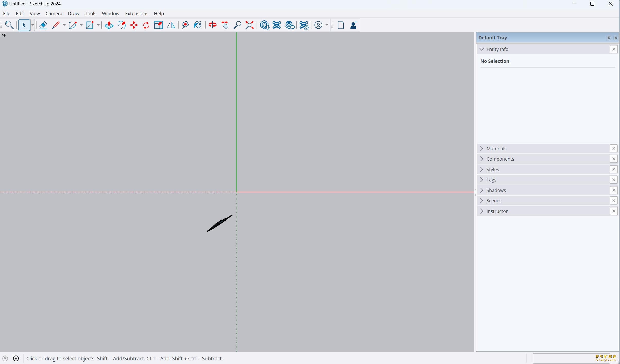Close the Styles panel
This screenshot has height=364, width=620.
pos(614,169)
